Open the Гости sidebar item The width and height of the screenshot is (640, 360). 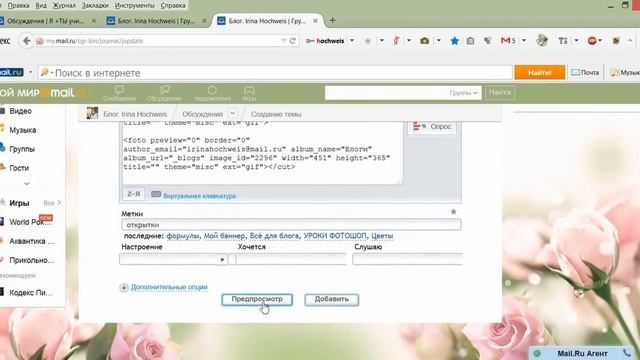(19, 168)
